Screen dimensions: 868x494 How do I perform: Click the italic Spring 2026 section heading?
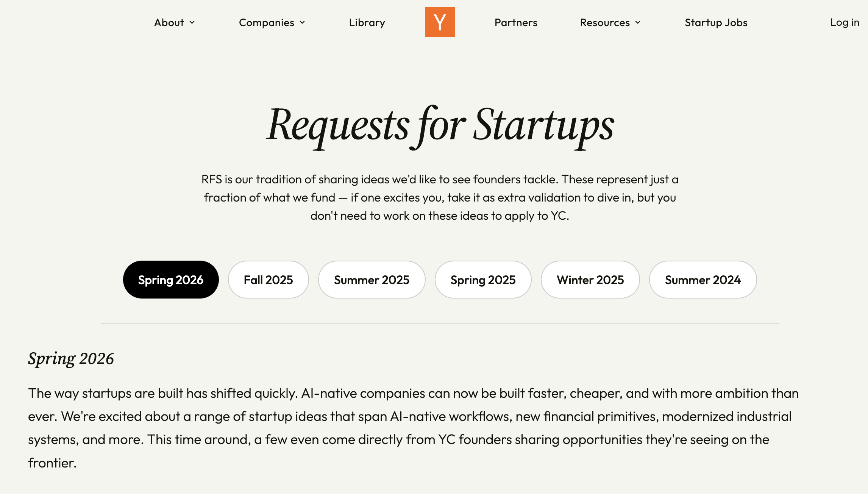(71, 358)
